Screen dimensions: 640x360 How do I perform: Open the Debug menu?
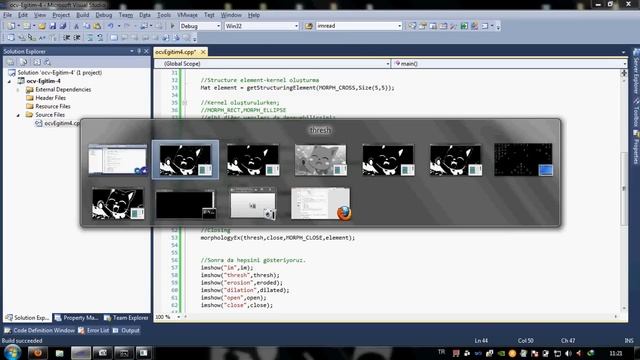click(x=104, y=15)
